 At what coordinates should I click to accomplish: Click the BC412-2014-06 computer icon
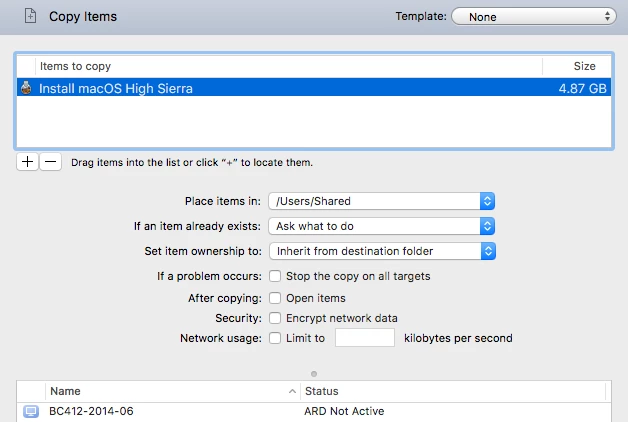point(31,411)
